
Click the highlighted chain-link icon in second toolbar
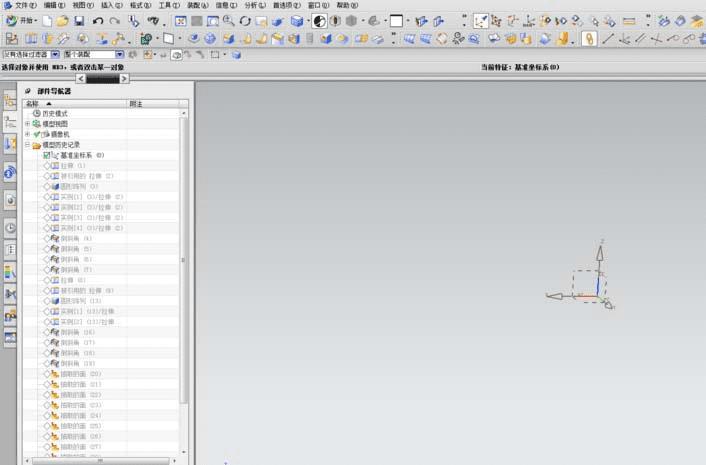[x=589, y=39]
